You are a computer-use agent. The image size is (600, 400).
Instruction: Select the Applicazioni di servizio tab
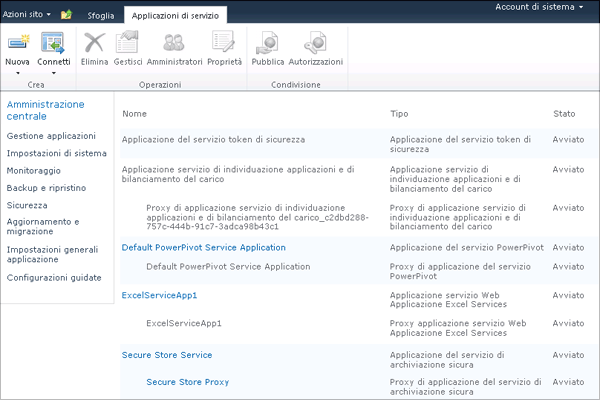[175, 16]
